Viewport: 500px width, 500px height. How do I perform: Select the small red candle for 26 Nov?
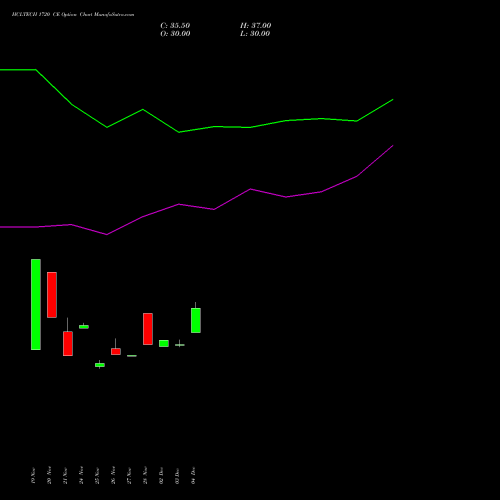pos(116,351)
